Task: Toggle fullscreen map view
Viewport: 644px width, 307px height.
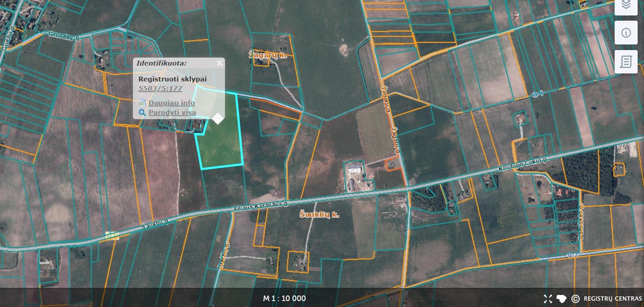Action: pos(548,299)
